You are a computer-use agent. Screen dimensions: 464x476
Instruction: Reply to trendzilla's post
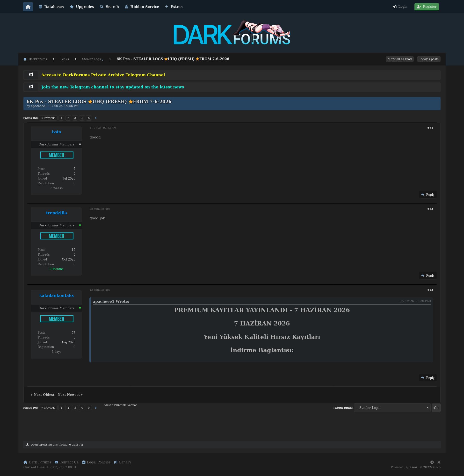pos(428,275)
